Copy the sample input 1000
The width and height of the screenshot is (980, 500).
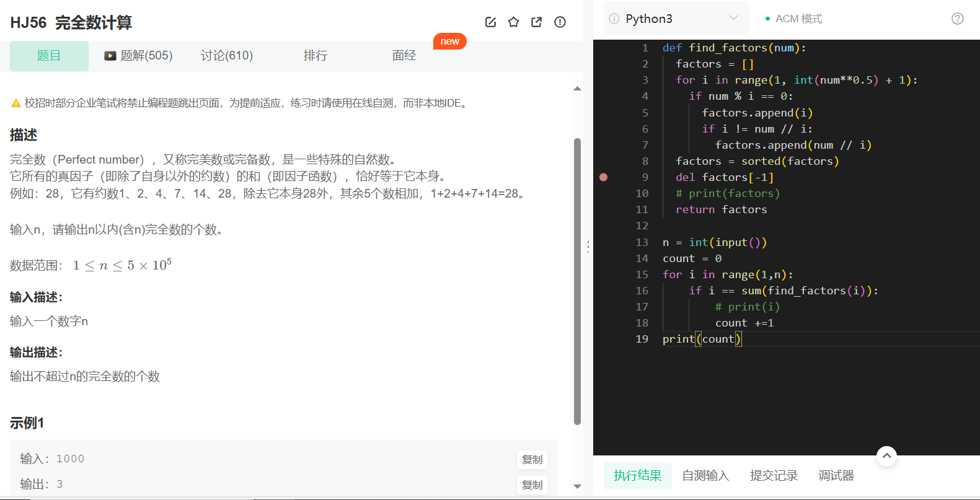pos(532,459)
